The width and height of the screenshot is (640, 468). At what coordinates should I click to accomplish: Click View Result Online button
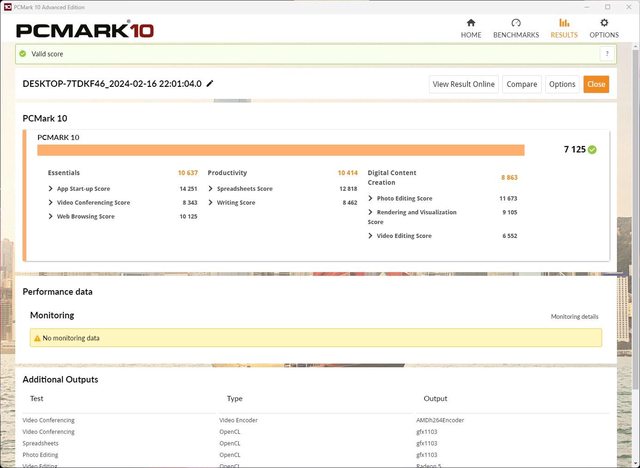pos(463,84)
